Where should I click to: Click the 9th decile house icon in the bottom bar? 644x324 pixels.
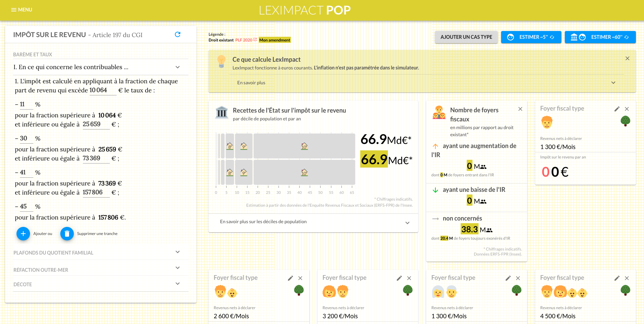[244, 172]
